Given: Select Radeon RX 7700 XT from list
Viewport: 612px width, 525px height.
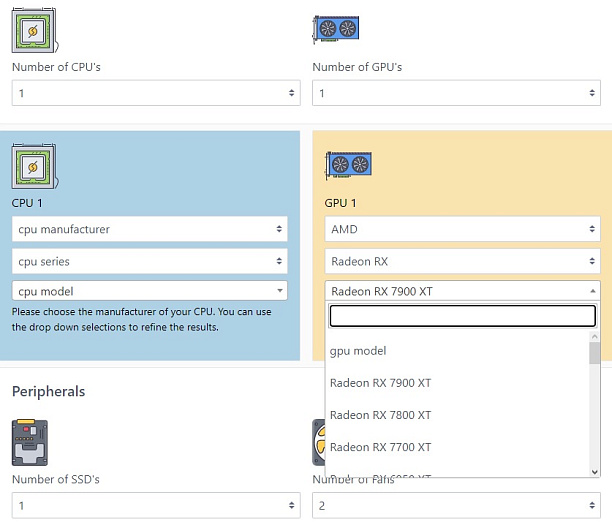Looking at the screenshot, I should click(457, 447).
